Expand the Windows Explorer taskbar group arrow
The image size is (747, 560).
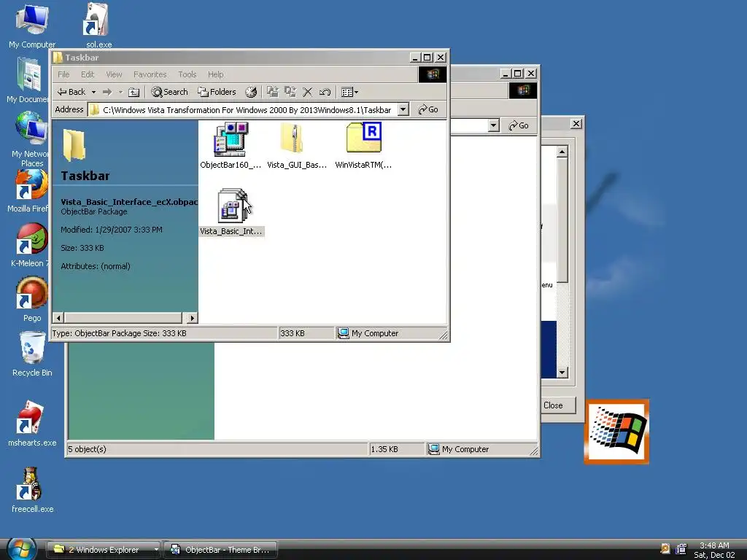pos(156,550)
